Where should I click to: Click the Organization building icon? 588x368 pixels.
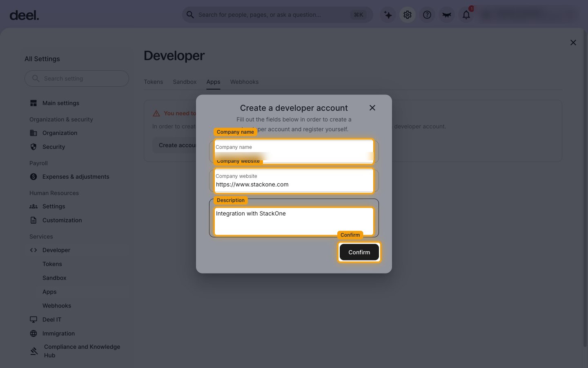coord(33,133)
